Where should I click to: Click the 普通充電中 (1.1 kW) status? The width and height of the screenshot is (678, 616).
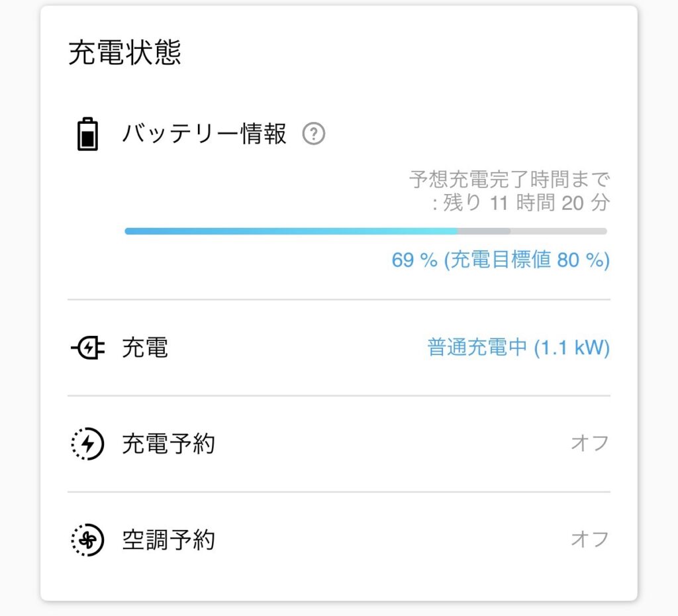pyautogui.click(x=518, y=348)
